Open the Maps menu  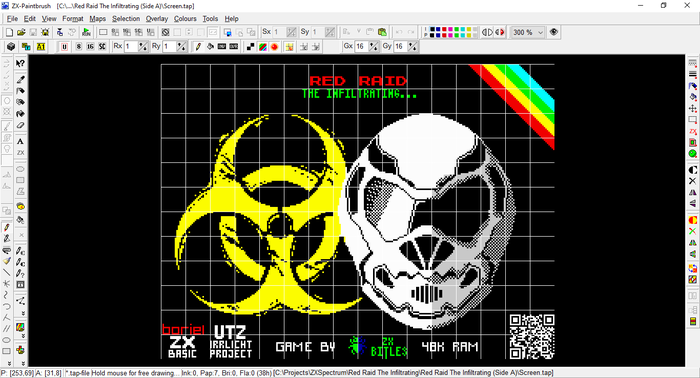click(x=97, y=19)
